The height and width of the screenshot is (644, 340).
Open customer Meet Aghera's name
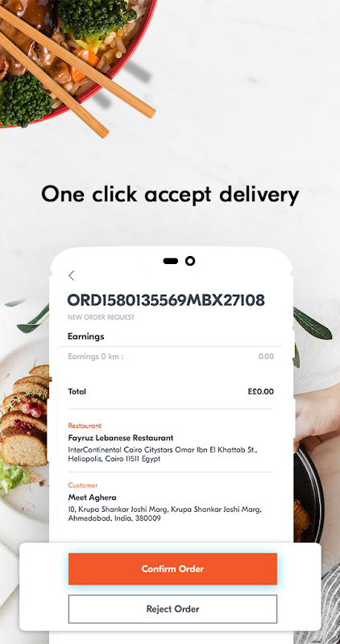pyautogui.click(x=92, y=497)
